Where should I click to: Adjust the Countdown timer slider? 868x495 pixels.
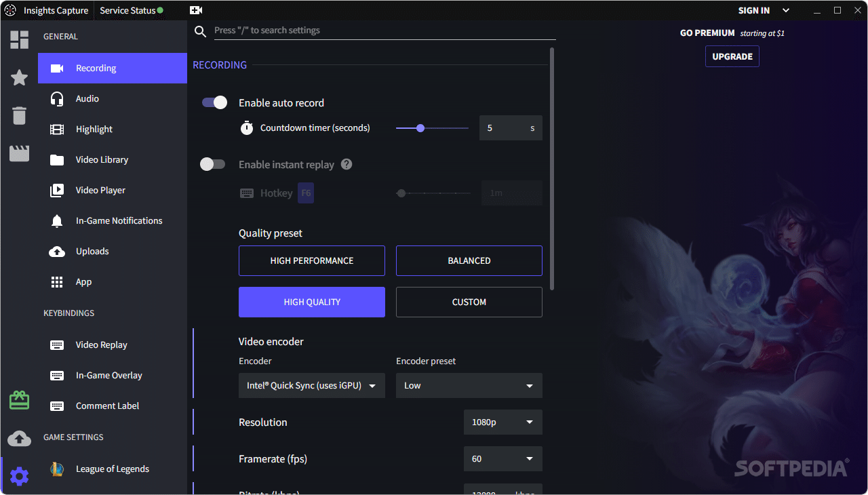click(432, 127)
